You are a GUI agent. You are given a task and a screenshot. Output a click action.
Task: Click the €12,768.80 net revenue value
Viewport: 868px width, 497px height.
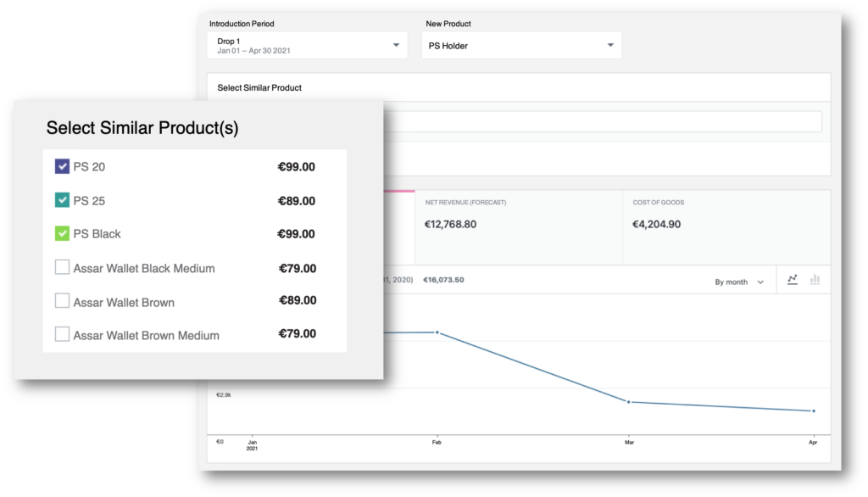[450, 225]
